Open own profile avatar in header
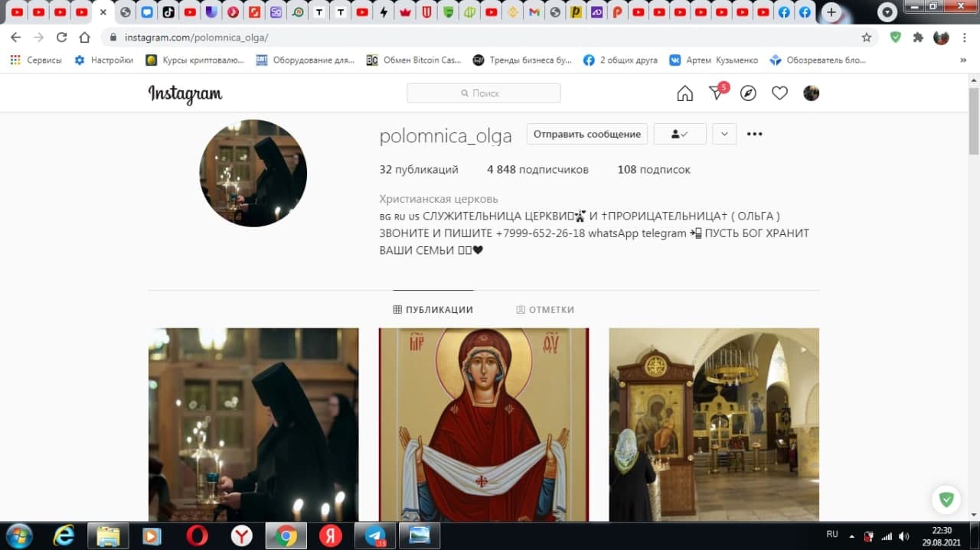Viewport: 980px width, 550px height. (x=811, y=93)
